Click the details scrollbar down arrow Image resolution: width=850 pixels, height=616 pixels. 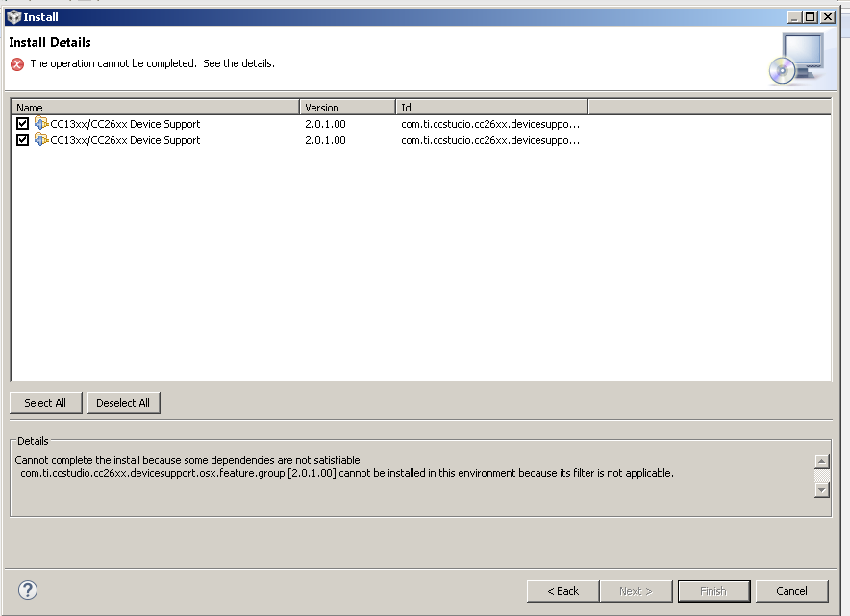tap(822, 490)
